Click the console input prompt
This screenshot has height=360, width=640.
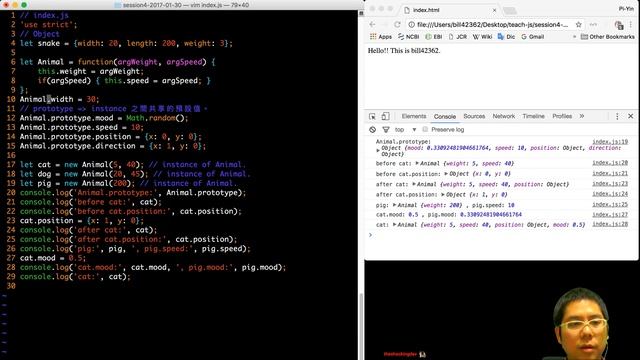pos(502,235)
